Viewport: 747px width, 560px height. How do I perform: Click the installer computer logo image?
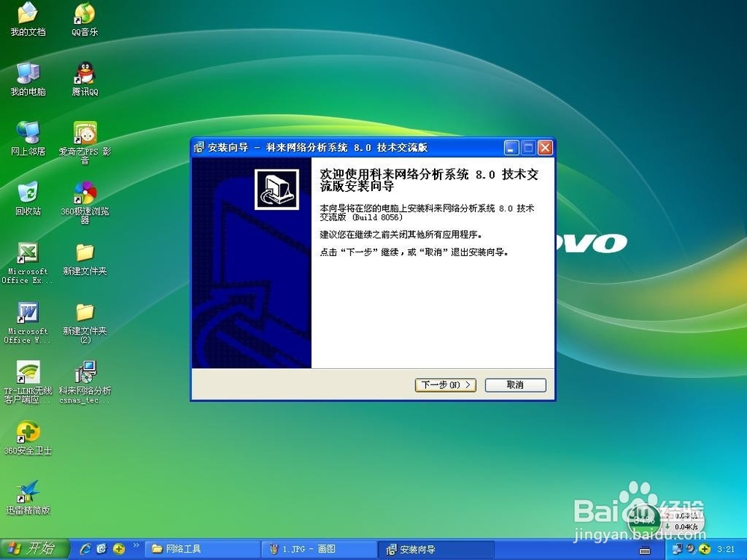(x=277, y=190)
